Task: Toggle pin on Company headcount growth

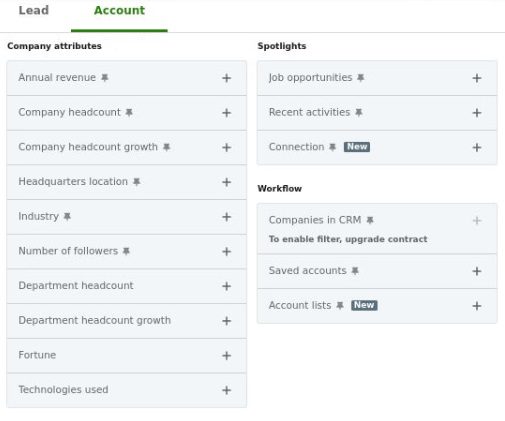Action: point(166,147)
